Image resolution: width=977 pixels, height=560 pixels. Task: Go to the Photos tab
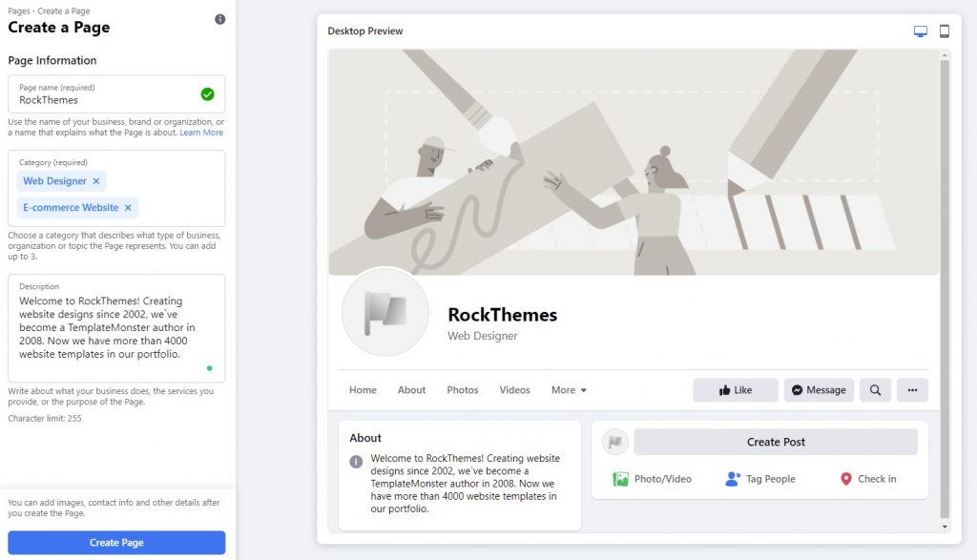point(463,390)
